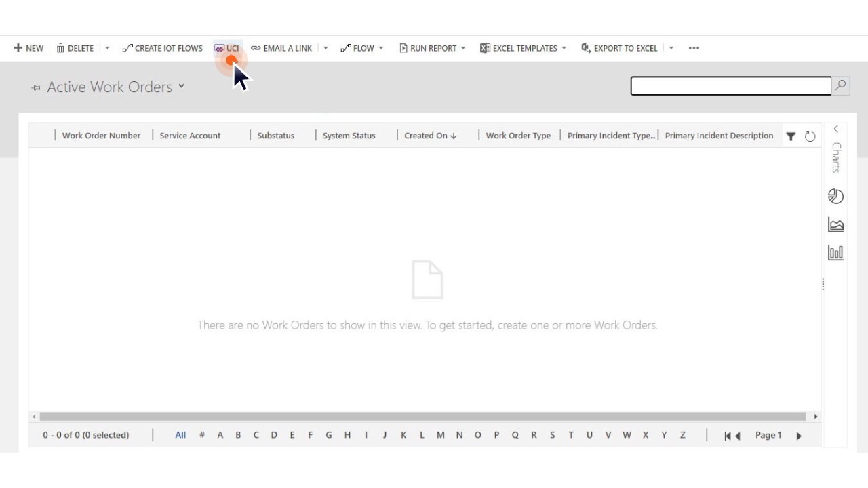Screen dimensions: 868x488
Task: Click the DELETE trash icon button
Action: [x=75, y=48]
